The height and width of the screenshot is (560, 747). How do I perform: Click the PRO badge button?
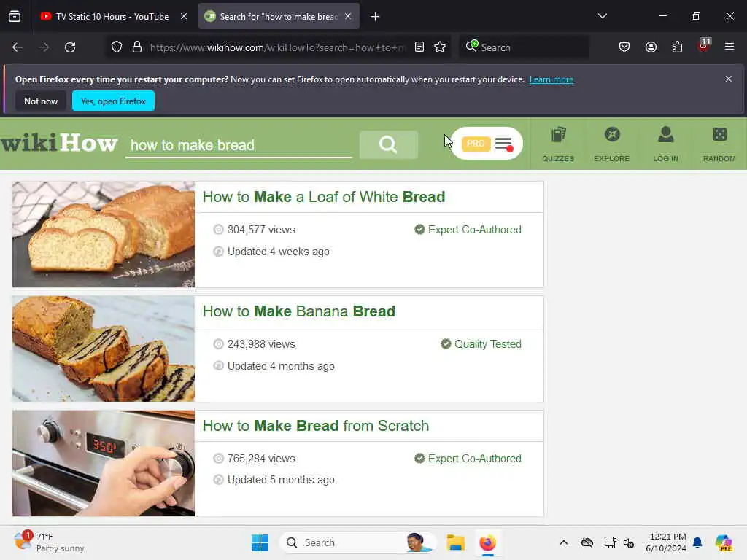(x=476, y=144)
